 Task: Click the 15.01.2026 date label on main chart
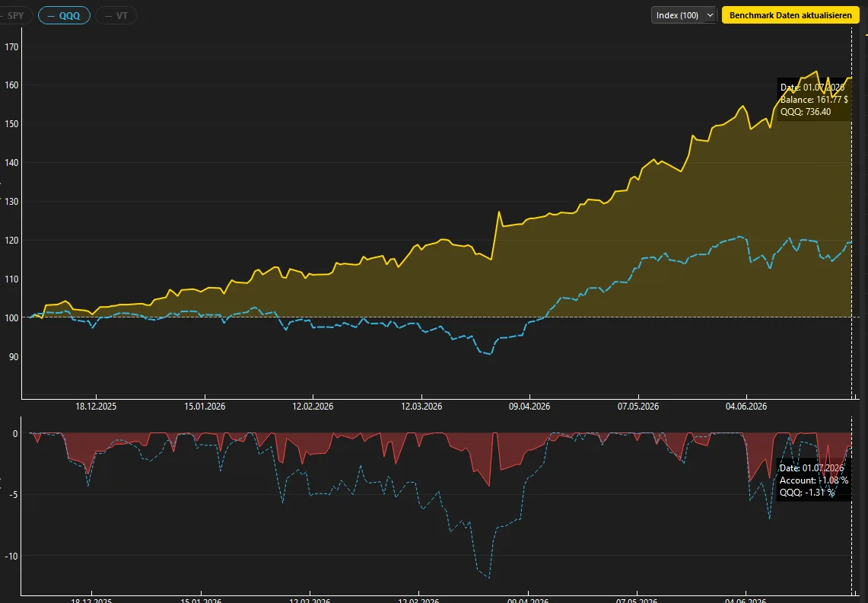coord(205,407)
